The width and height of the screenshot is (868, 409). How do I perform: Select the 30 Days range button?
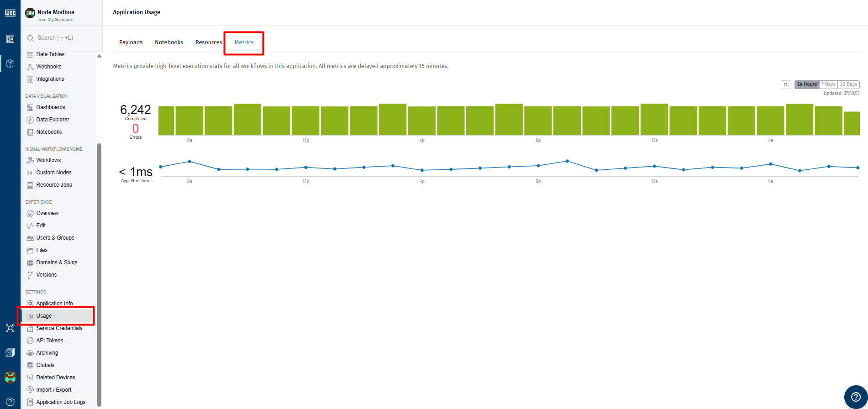click(x=848, y=84)
